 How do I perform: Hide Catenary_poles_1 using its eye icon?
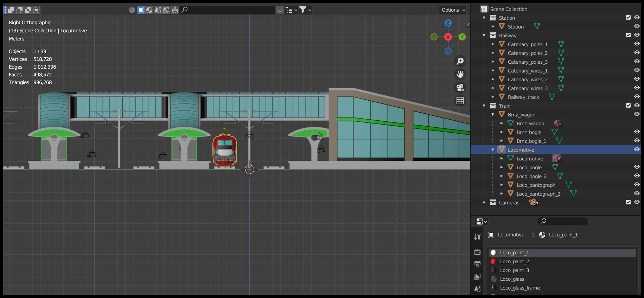pos(637,44)
